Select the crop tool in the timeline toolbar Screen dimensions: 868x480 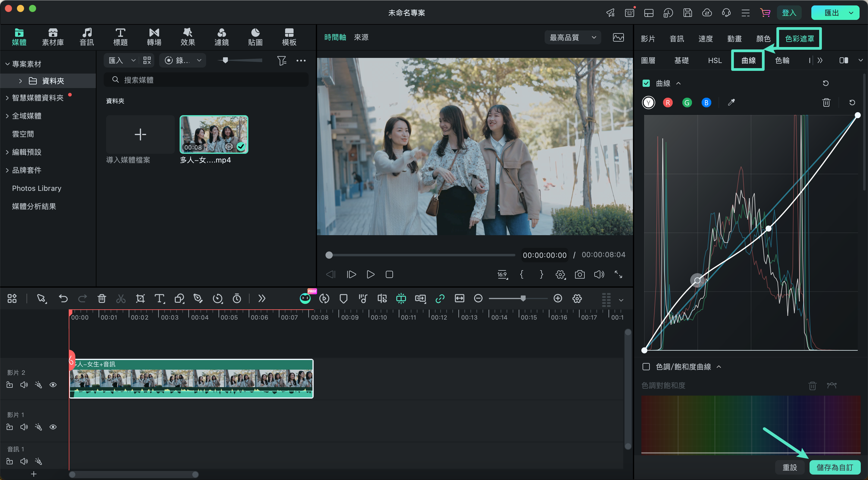pyautogui.click(x=140, y=298)
